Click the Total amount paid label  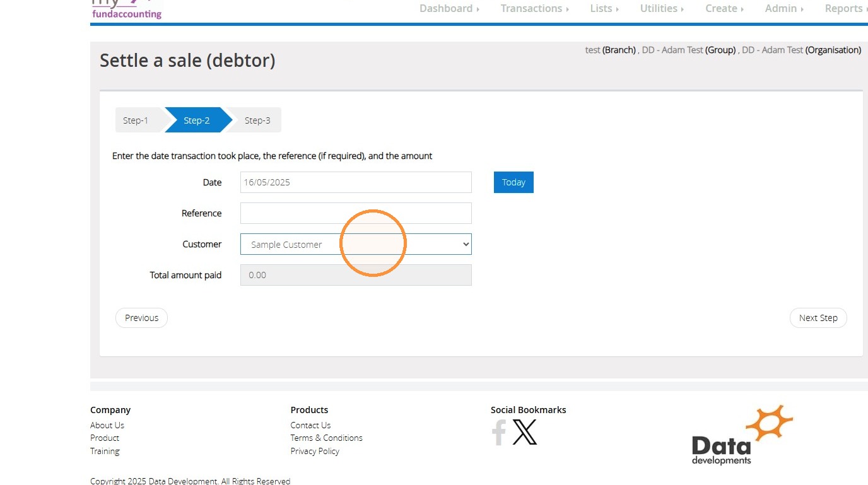tap(185, 275)
